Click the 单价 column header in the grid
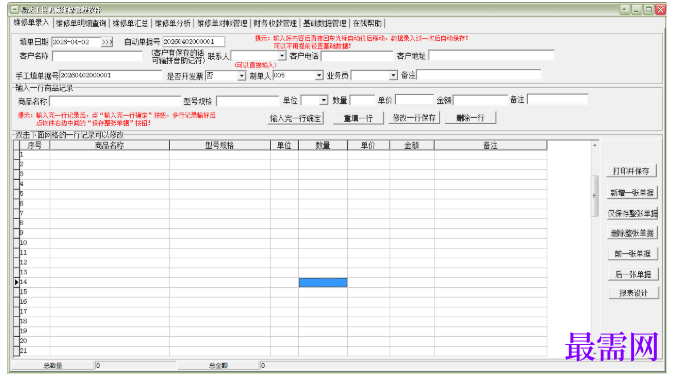 [x=368, y=146]
